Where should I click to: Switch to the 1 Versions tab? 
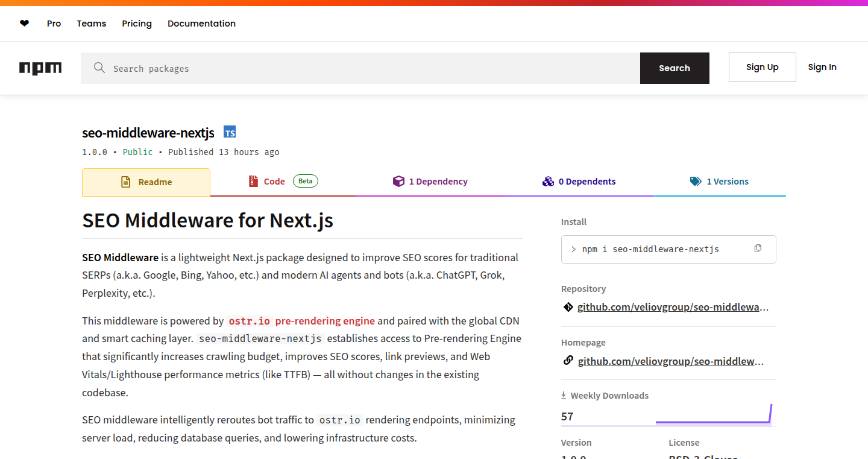719,182
